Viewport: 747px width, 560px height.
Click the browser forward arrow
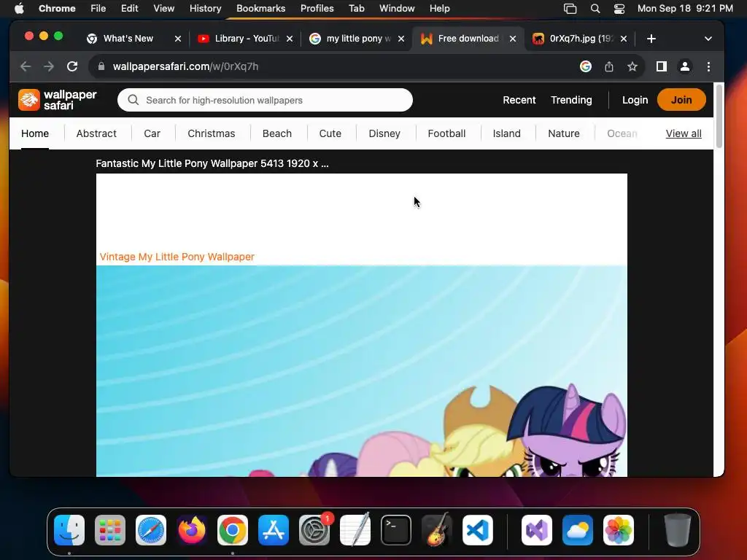pos(49,66)
